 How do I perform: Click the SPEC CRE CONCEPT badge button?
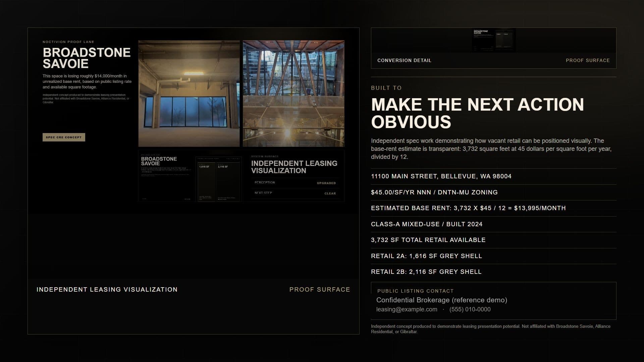click(64, 137)
